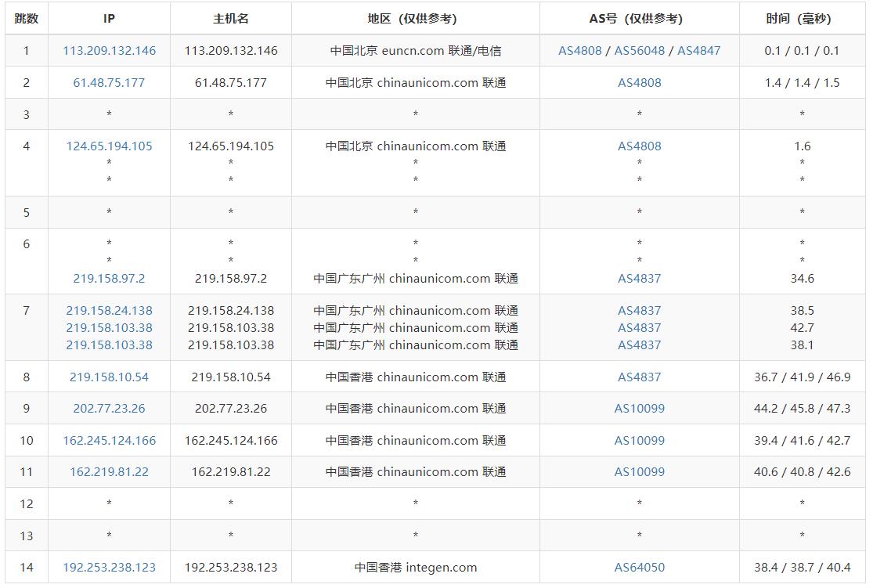Select hostname cell 61.48.75.177
Image resolution: width=873 pixels, height=588 pixels.
click(x=231, y=83)
